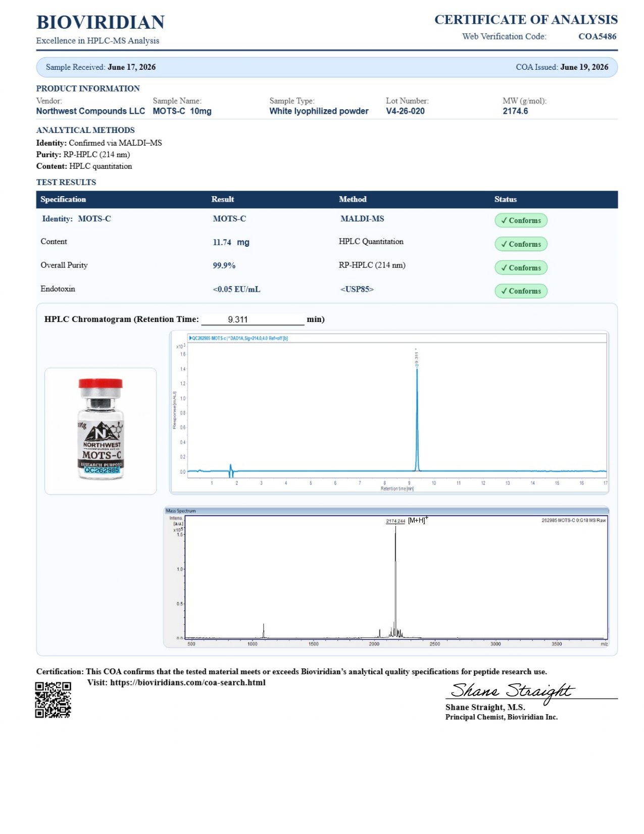Viewport: 644px width, 834px height.
Task: Click the QR code at bottom left
Action: [x=53, y=700]
